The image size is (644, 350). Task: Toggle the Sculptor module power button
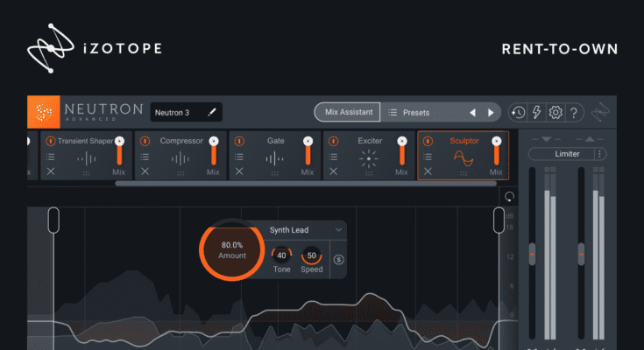tap(428, 141)
